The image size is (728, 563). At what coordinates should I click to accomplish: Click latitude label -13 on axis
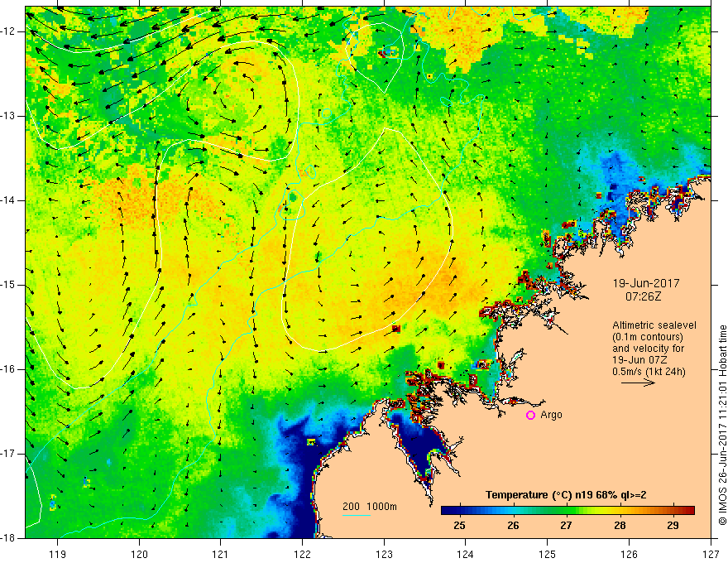click(x=7, y=116)
